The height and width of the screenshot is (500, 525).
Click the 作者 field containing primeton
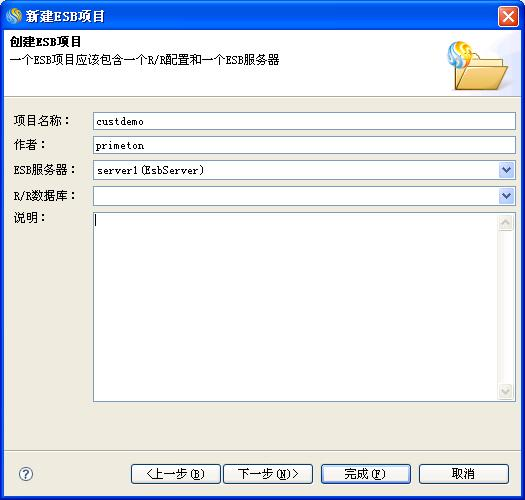(x=304, y=145)
